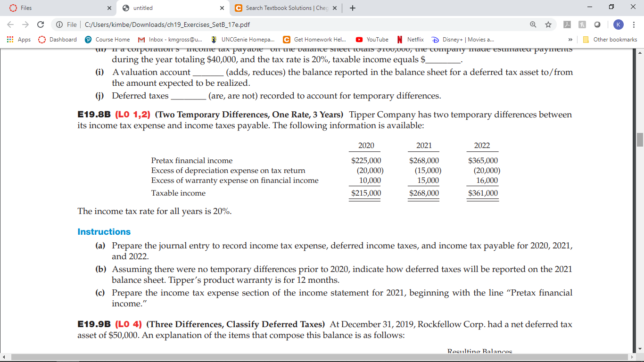Image resolution: width=644 pixels, height=362 pixels.
Task: Click the "Deferred taxes" fill-in item (j)
Action: tap(268, 96)
